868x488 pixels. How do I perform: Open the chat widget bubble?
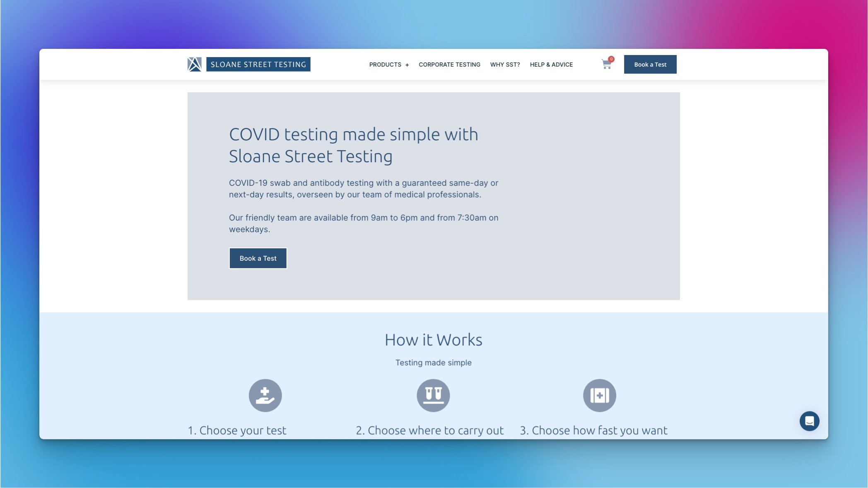click(809, 421)
